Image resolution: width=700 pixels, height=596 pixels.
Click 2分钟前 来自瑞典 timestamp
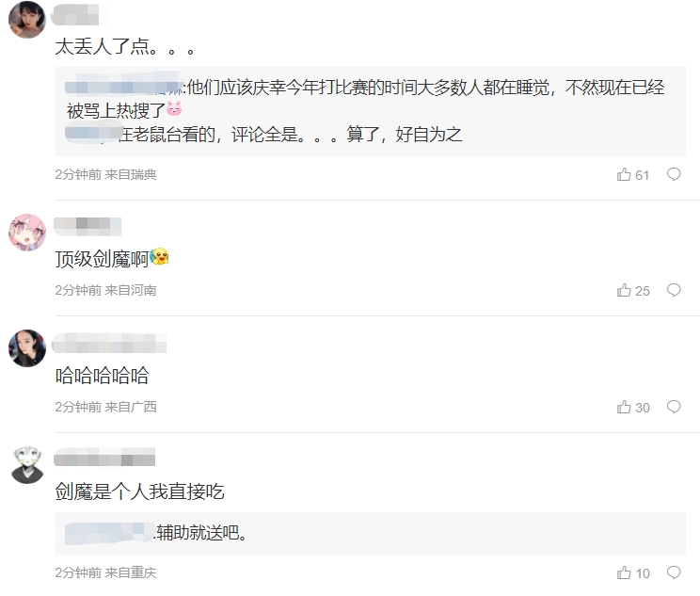(x=105, y=174)
